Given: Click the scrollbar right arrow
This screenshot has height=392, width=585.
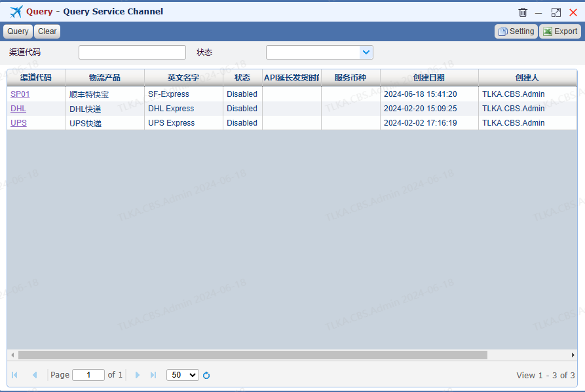Looking at the screenshot, I should click(x=573, y=355).
